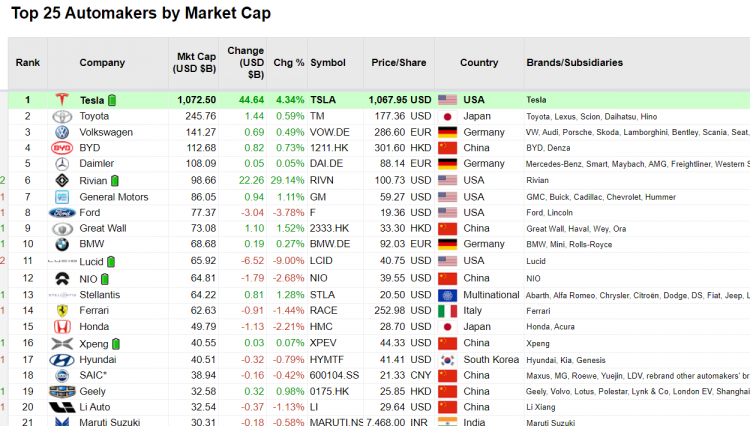This screenshot has width=750, height=426.
Task: Click the 600104.SS ticker symbol
Action: click(334, 376)
